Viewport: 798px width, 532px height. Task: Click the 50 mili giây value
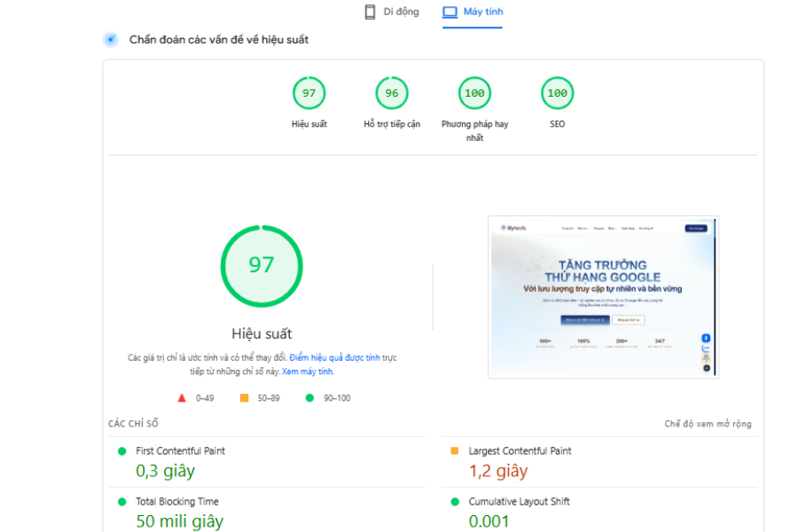180,521
